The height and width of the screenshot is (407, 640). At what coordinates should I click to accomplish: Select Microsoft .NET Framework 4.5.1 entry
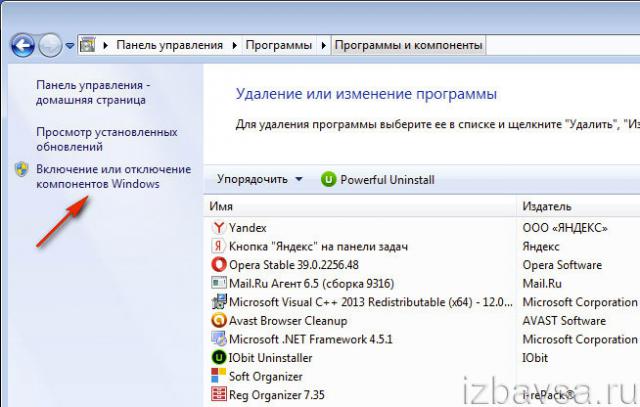tap(311, 339)
